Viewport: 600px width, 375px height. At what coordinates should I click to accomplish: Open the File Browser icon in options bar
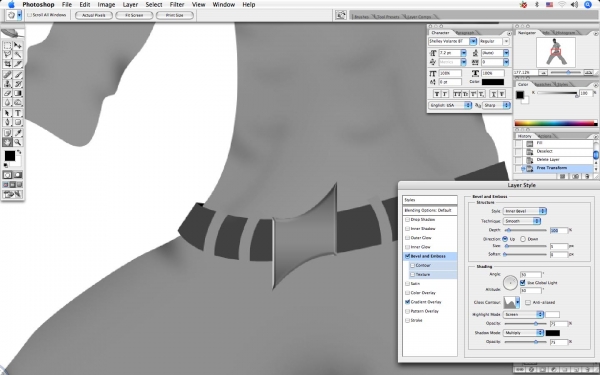[x=341, y=15]
